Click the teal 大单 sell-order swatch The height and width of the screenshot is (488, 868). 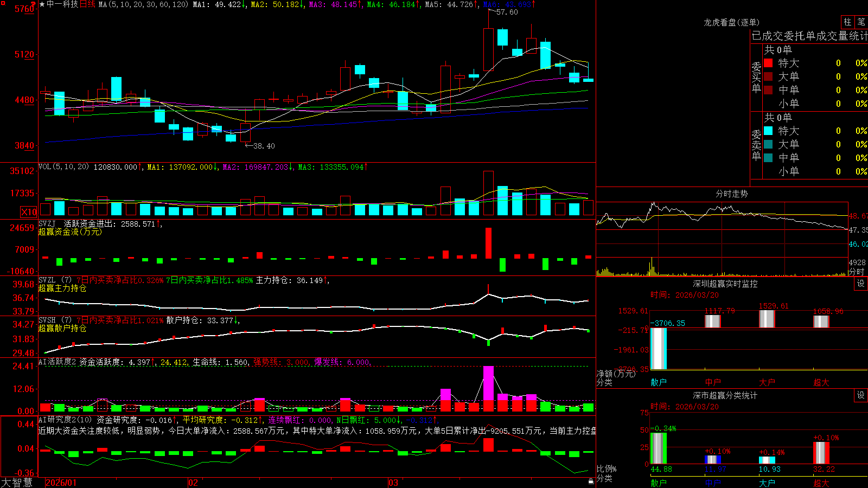pos(768,144)
